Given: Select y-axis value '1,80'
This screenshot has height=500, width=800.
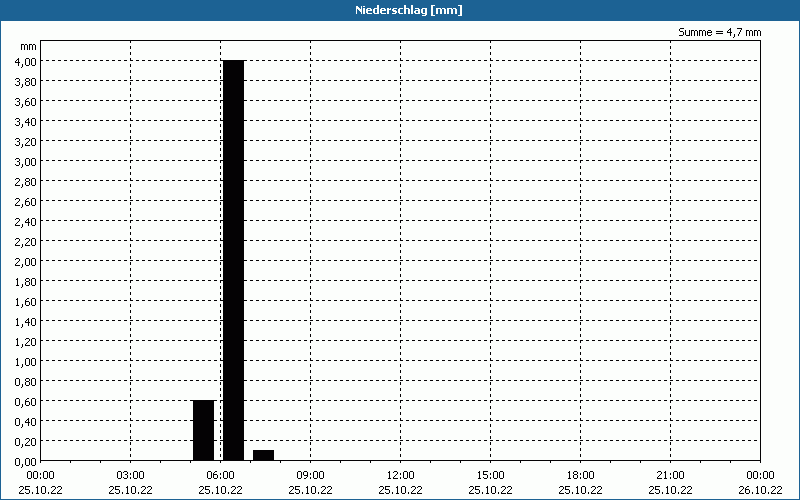Looking at the screenshot, I should coord(25,282).
